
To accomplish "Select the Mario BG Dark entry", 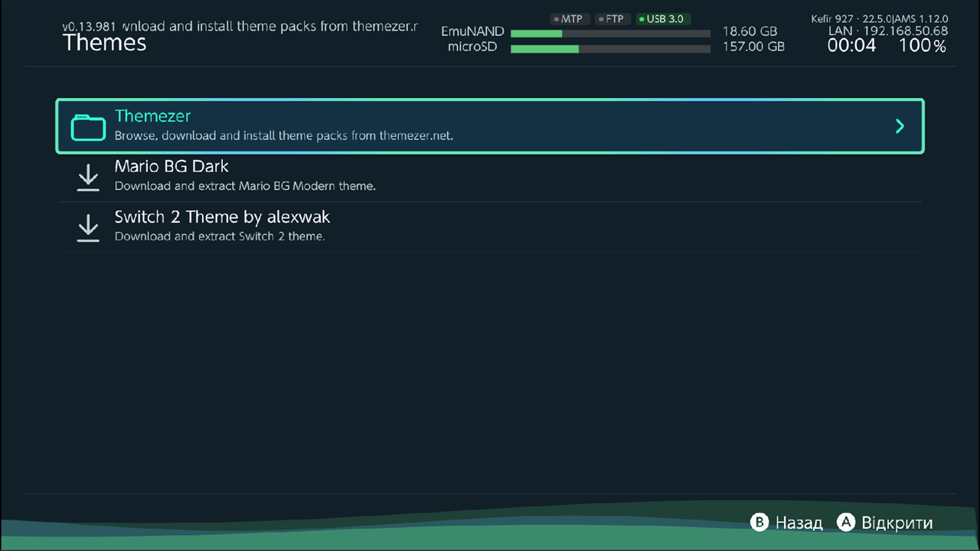I will 490,177.
